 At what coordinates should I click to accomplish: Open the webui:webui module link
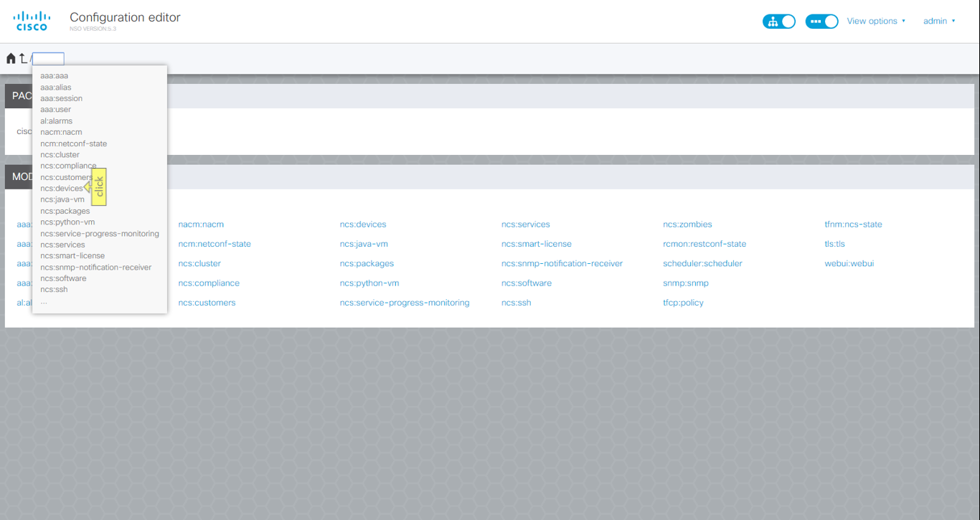(849, 263)
